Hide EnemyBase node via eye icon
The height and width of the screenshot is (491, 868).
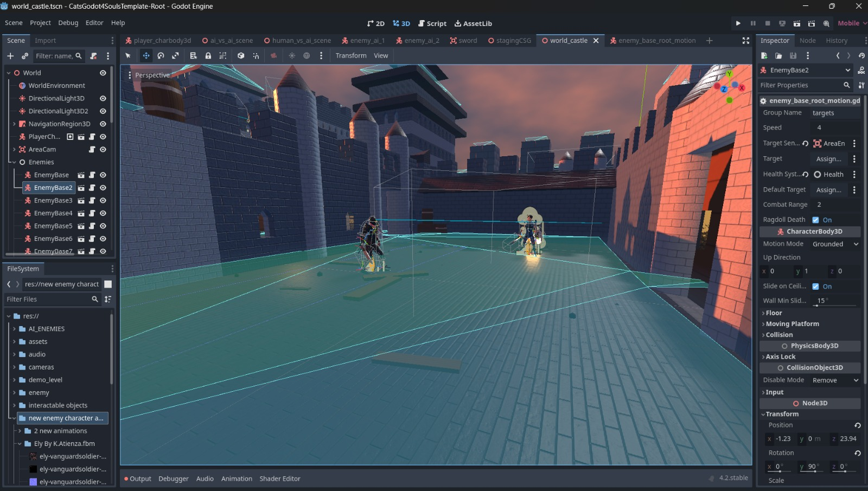point(103,175)
